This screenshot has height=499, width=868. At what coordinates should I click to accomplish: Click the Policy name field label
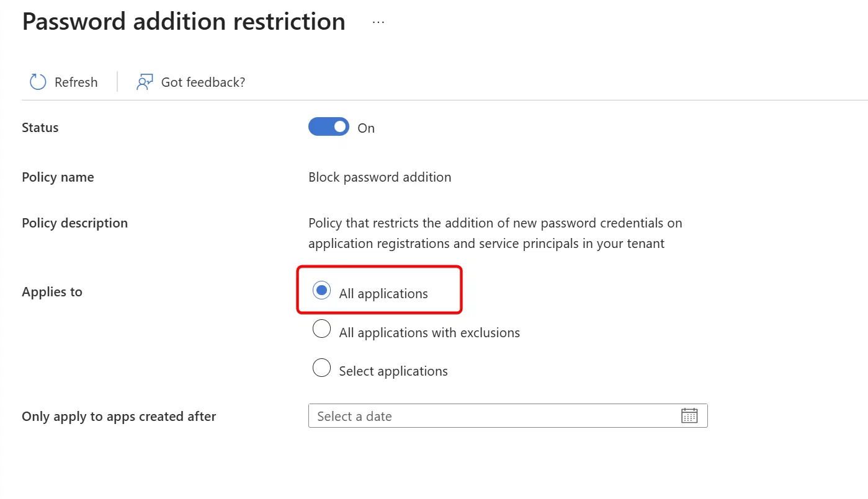point(58,177)
